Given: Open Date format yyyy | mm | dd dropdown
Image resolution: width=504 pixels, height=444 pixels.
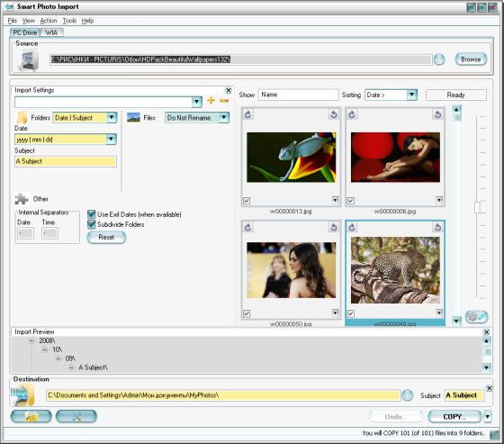Looking at the screenshot, I should pyautogui.click(x=112, y=140).
